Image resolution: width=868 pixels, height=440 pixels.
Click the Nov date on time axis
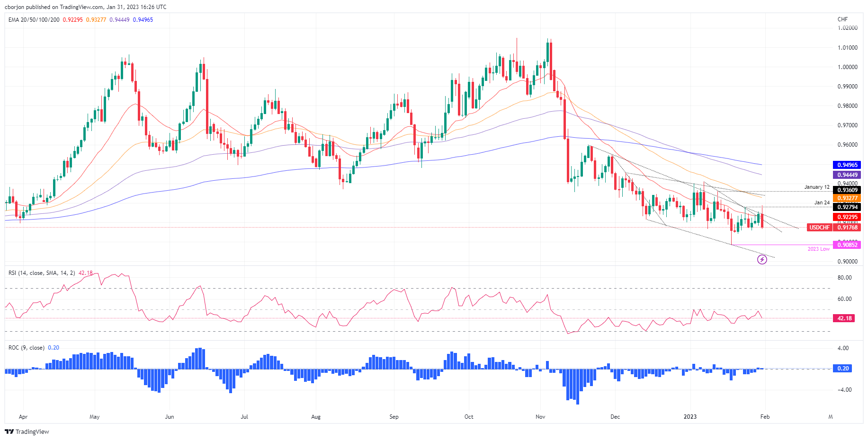point(540,417)
